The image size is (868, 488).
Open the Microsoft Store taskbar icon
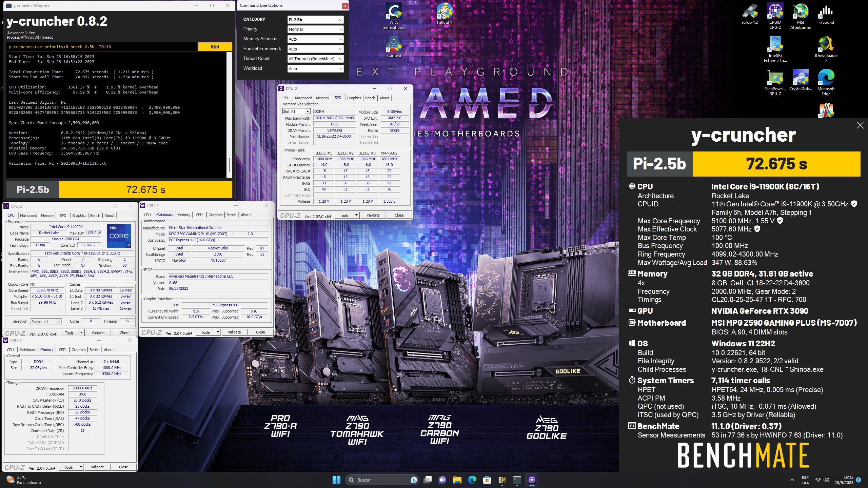click(x=487, y=480)
